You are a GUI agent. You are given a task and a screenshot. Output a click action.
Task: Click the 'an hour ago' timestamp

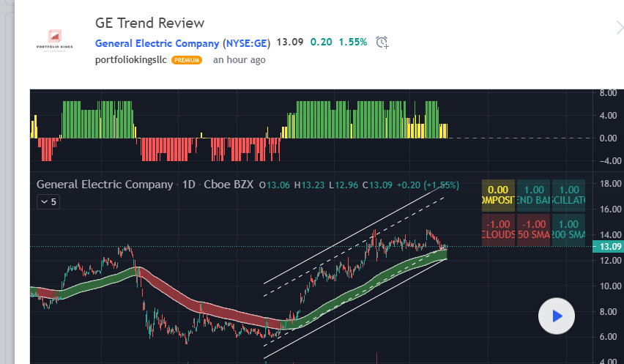(x=239, y=60)
